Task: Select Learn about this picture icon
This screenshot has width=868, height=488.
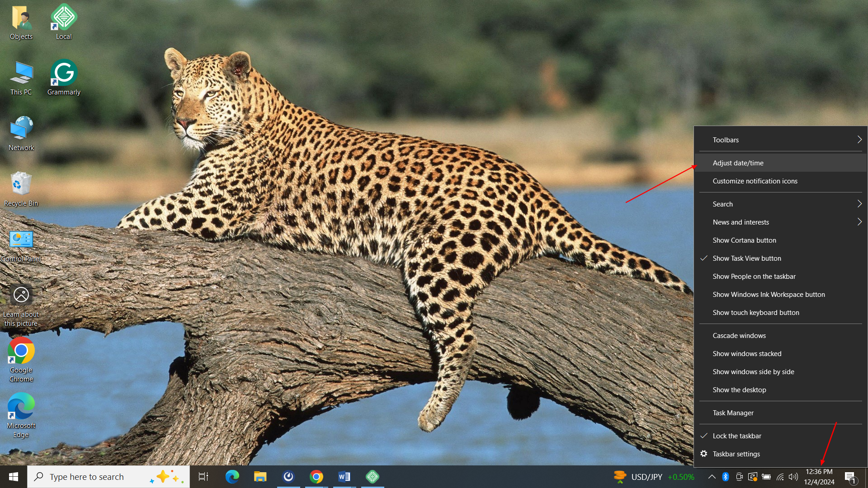Action: pyautogui.click(x=21, y=306)
